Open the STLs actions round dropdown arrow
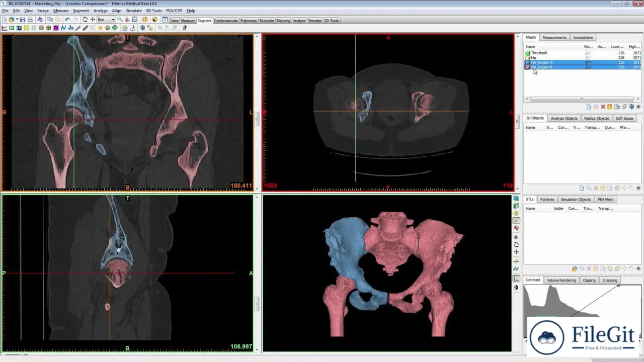 (638, 269)
